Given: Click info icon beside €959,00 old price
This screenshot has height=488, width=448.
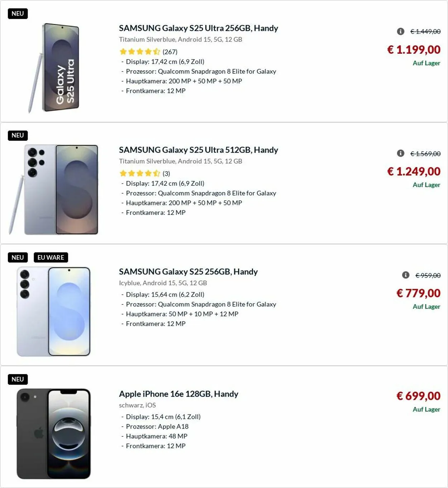Looking at the screenshot, I should pos(406,275).
